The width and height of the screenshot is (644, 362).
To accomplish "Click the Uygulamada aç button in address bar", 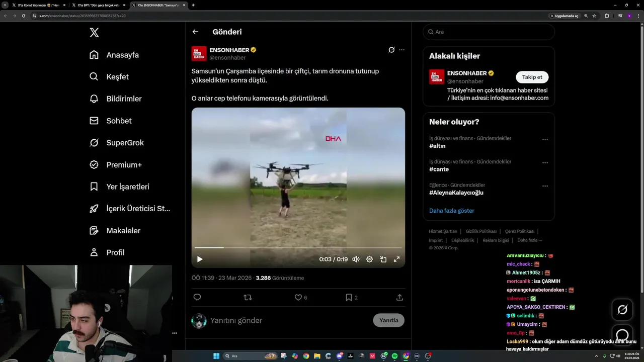I will pyautogui.click(x=565, y=16).
